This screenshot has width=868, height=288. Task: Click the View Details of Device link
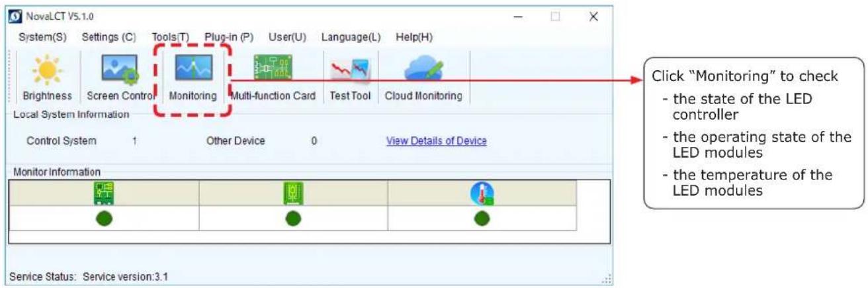point(437,141)
